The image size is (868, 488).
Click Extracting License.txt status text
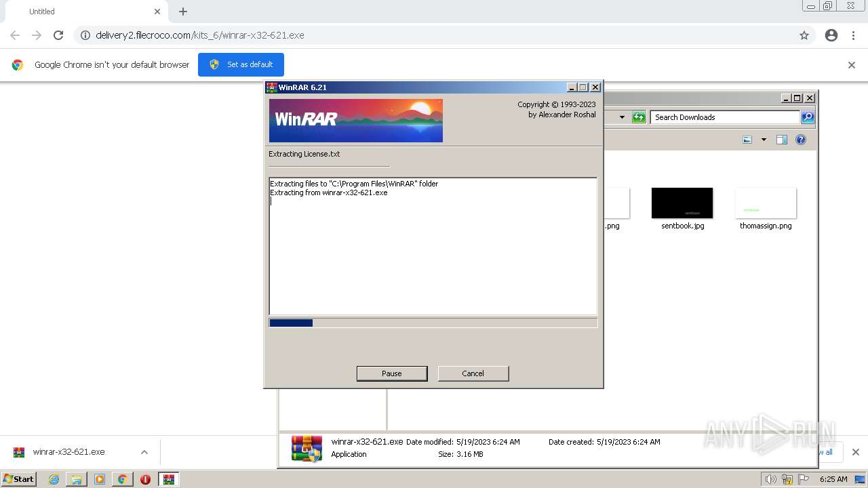click(x=304, y=154)
